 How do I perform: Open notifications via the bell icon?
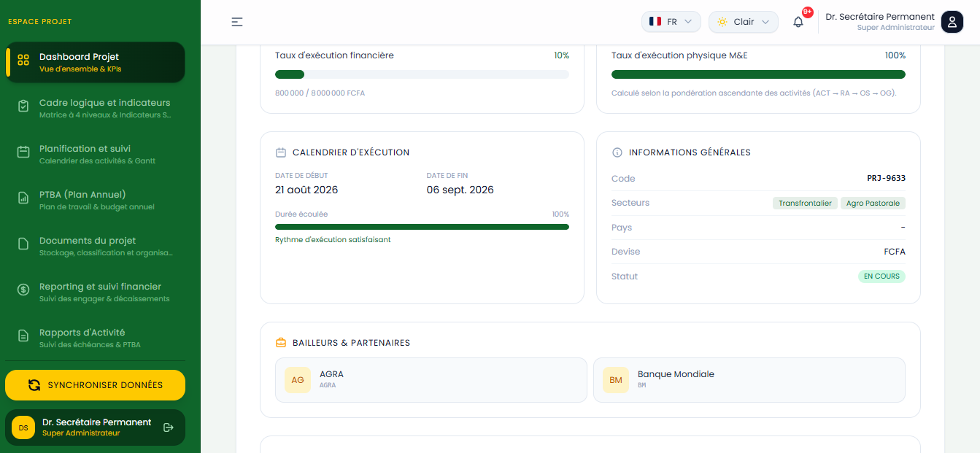(798, 22)
